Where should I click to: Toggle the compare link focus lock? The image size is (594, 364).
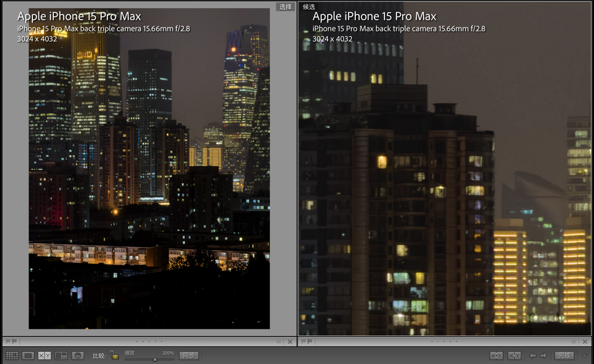(114, 355)
